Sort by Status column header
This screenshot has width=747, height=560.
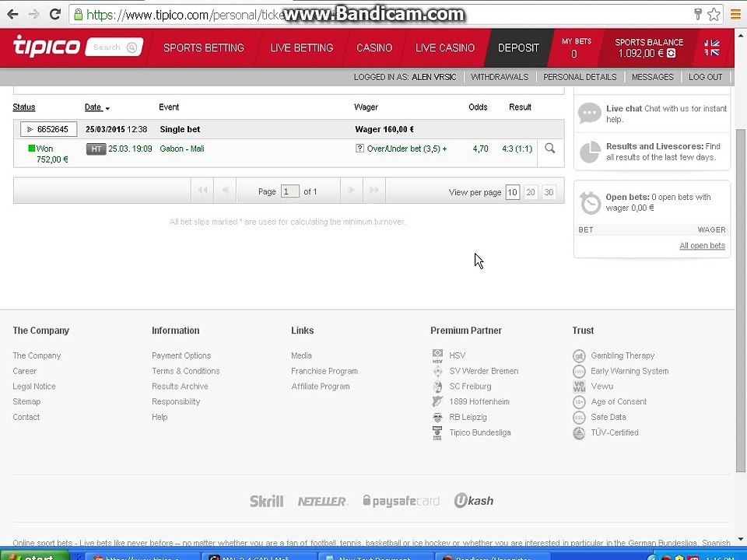pyautogui.click(x=24, y=107)
